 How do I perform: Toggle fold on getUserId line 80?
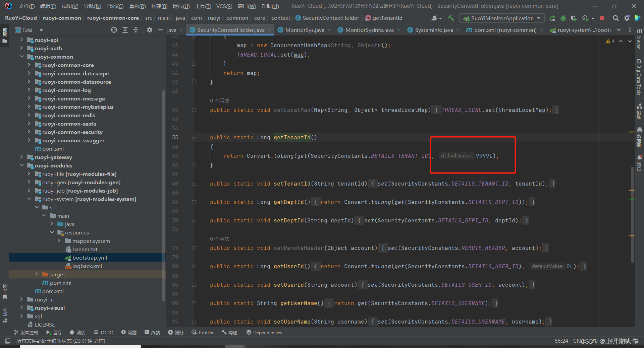pyautogui.click(x=194, y=267)
